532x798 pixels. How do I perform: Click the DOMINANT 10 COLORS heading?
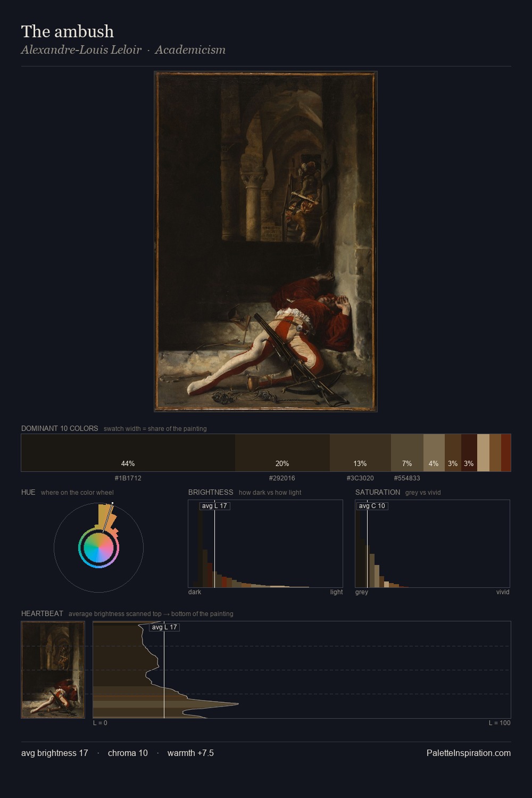60,428
